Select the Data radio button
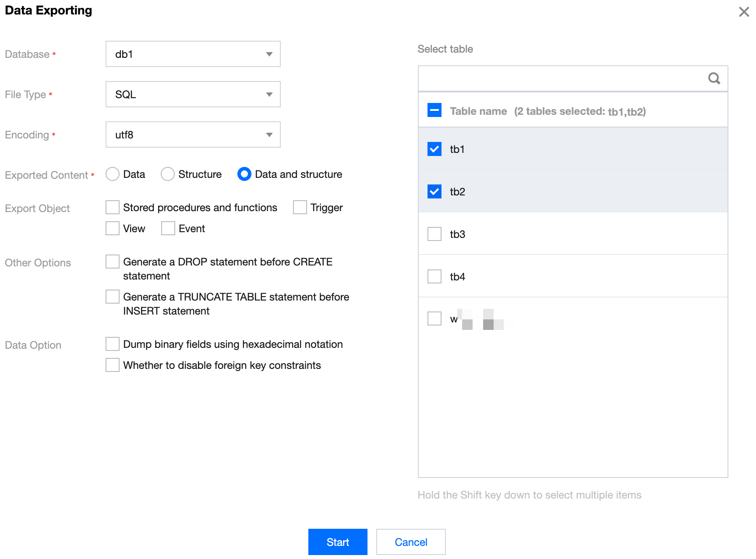The image size is (756, 559). pyautogui.click(x=113, y=174)
